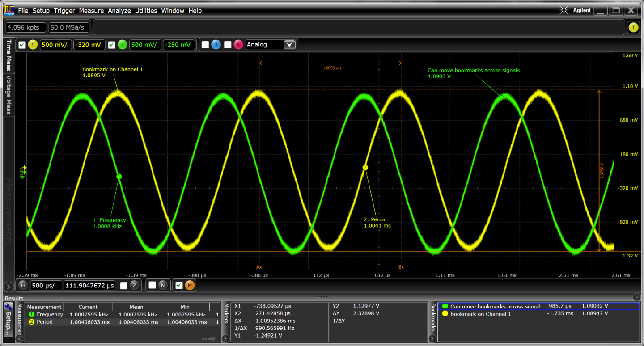Click the round Z zoom button

135,286
